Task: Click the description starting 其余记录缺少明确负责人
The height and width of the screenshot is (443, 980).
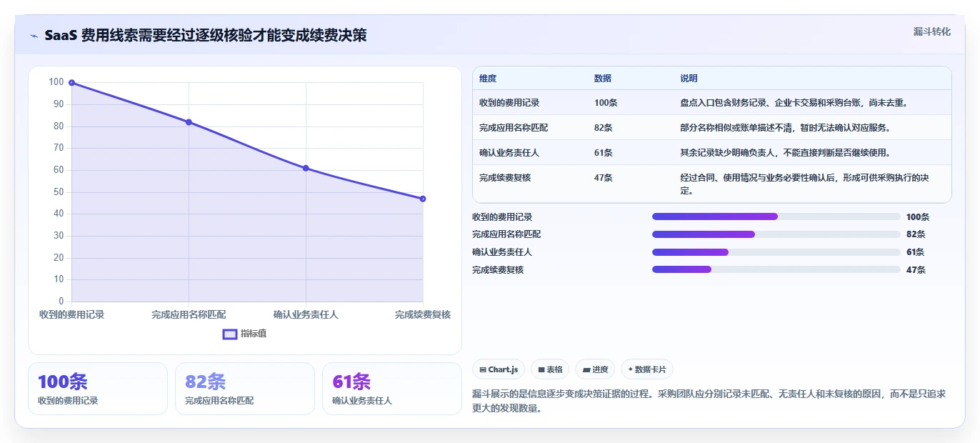Action: (x=785, y=153)
